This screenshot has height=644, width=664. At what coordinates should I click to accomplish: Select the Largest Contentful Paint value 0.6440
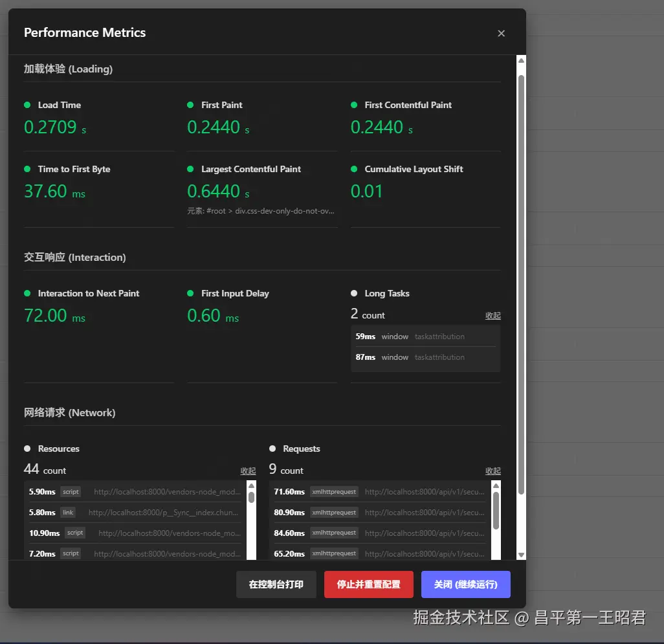(x=214, y=192)
